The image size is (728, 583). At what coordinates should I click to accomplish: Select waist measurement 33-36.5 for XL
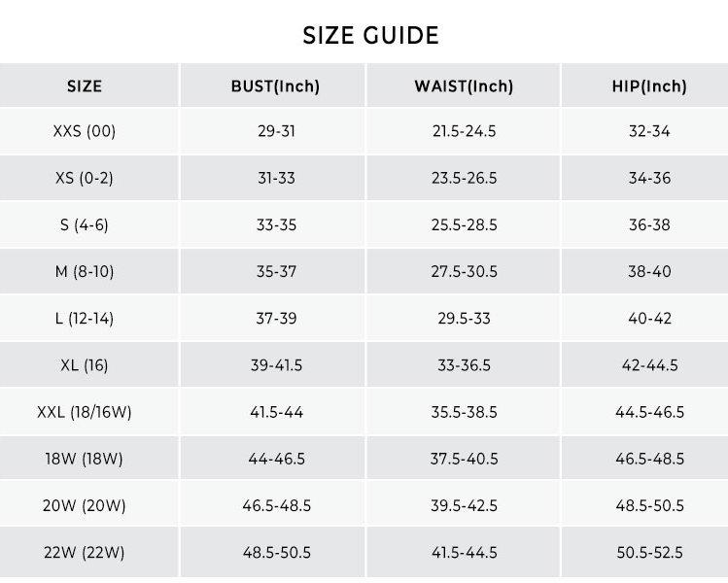click(x=464, y=365)
